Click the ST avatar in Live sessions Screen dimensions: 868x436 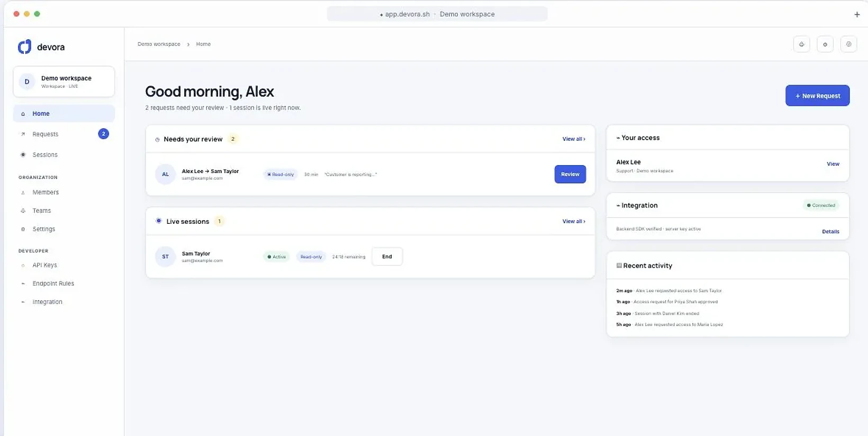(x=165, y=257)
